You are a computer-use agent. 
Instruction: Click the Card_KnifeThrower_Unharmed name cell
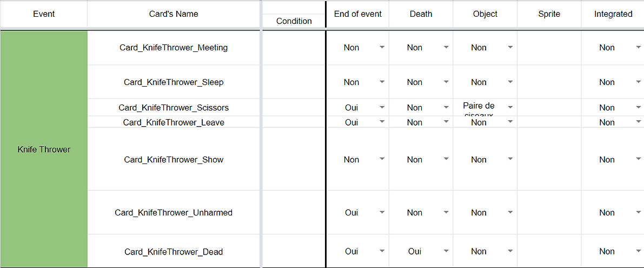pyautogui.click(x=174, y=213)
